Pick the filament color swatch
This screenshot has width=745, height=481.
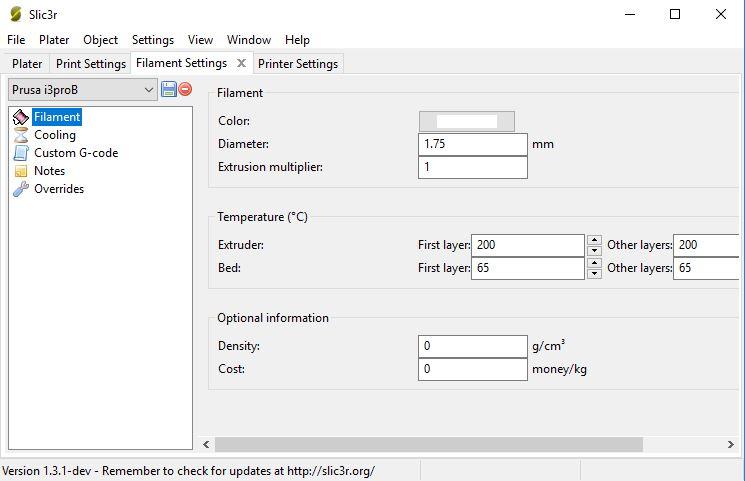click(466, 121)
